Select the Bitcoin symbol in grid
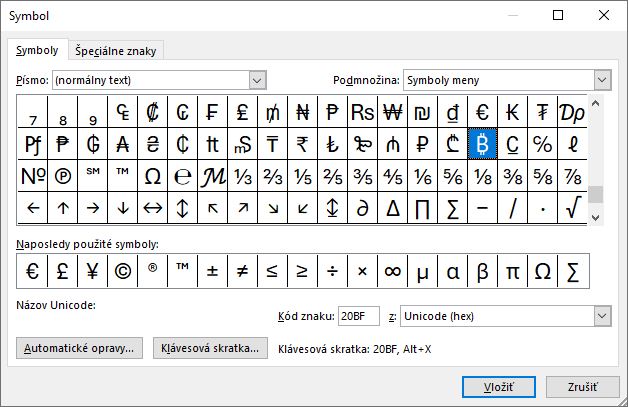Viewport: 628px width, 407px height. tap(482, 144)
